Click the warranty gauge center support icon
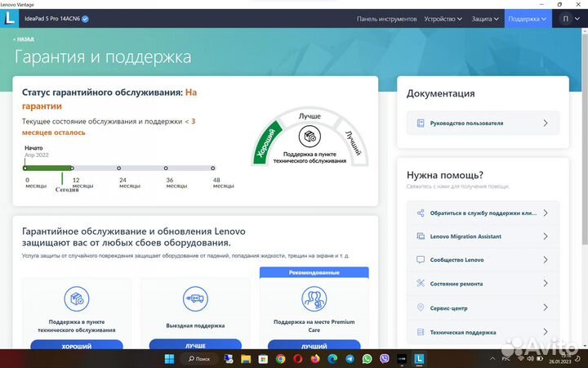The width and height of the screenshot is (588, 368). coord(310,137)
